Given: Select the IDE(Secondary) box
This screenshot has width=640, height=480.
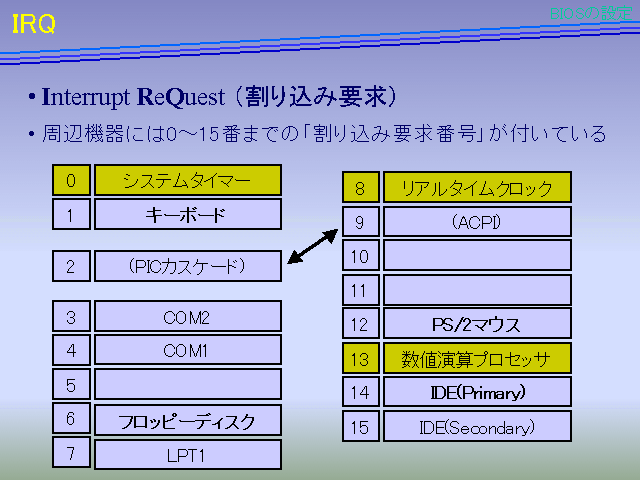Looking at the screenshot, I should coord(476,427).
